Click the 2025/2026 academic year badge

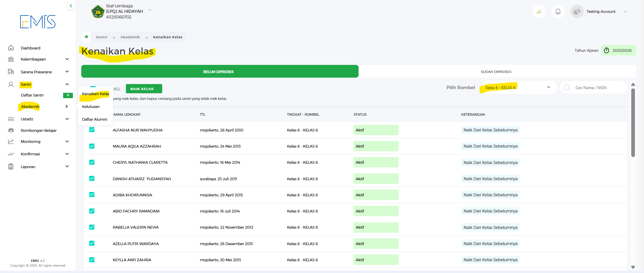click(x=618, y=50)
